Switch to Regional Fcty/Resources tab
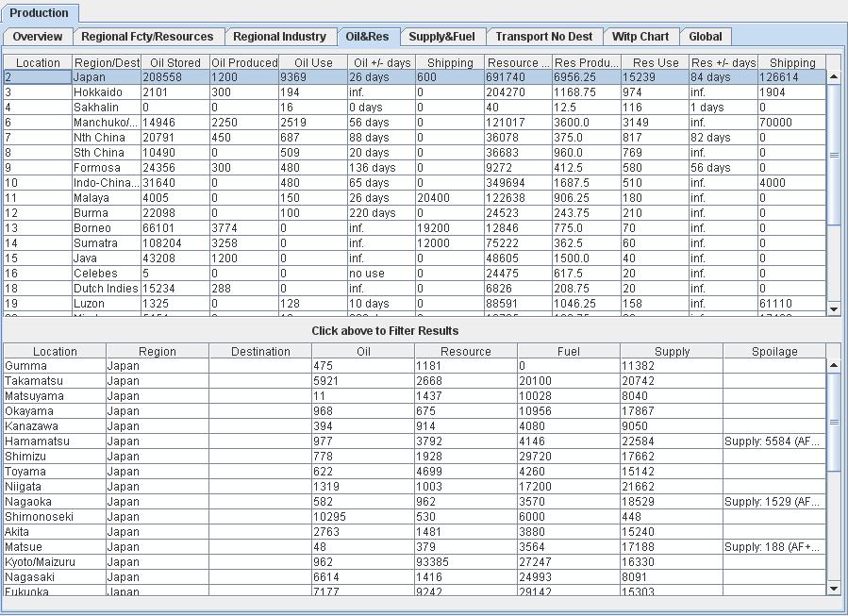Viewport: 848px width, 616px height. pyautogui.click(x=147, y=37)
